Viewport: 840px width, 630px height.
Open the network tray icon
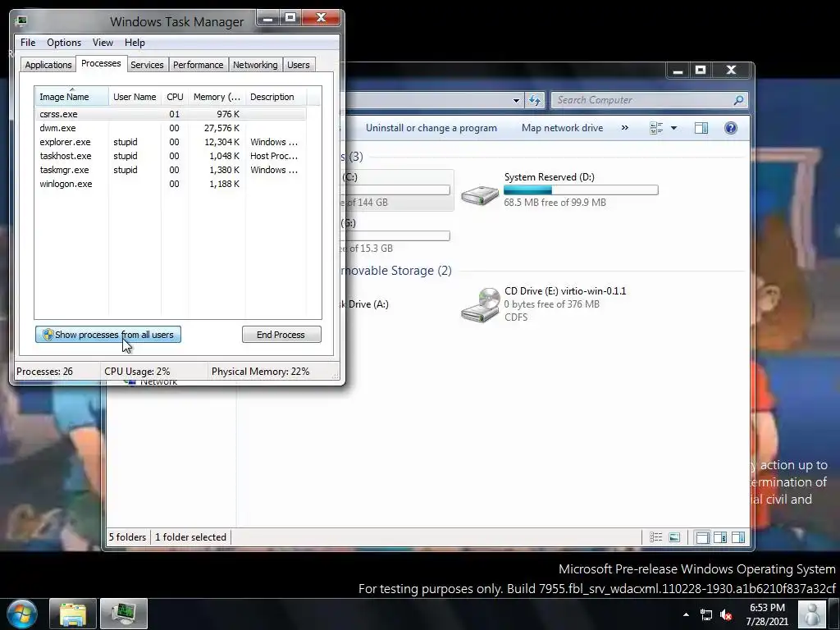706,615
